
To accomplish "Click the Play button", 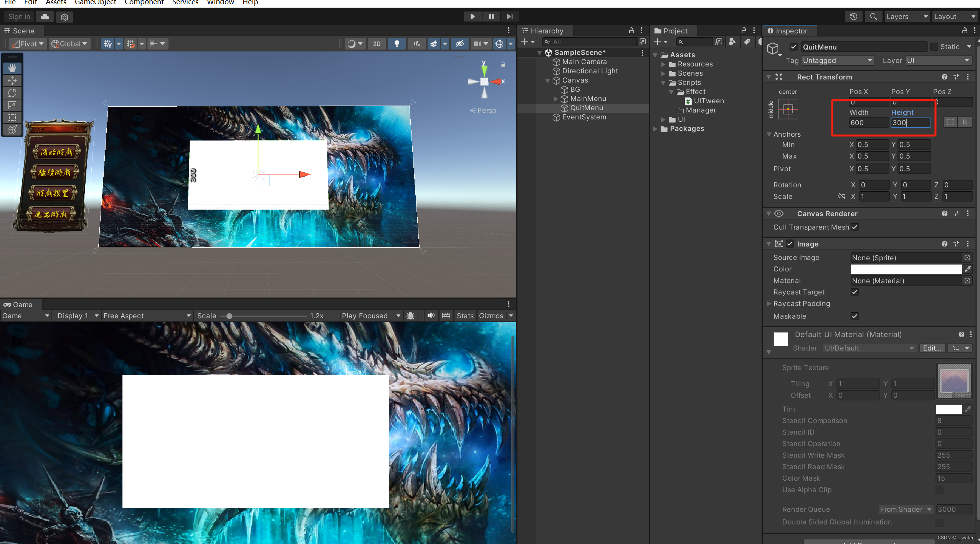I will [473, 17].
